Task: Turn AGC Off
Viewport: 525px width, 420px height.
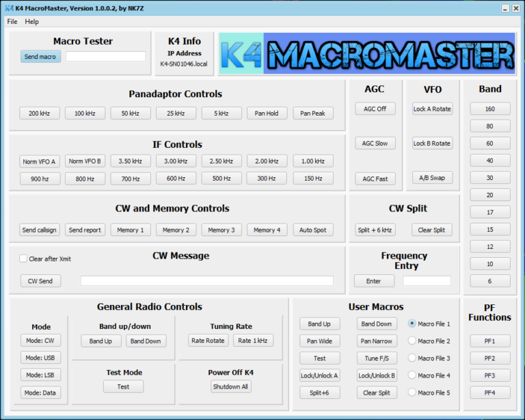Action: (x=375, y=109)
